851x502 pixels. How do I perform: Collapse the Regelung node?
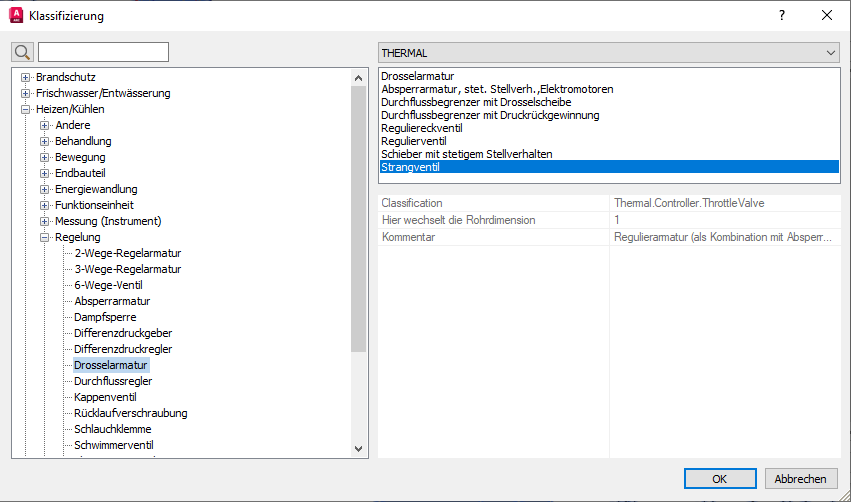[45, 237]
